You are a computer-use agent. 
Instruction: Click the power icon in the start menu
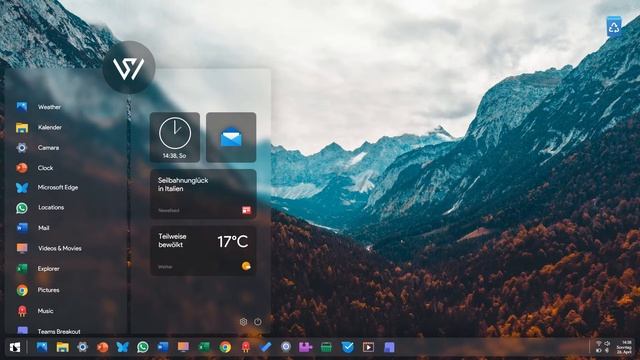tap(258, 322)
